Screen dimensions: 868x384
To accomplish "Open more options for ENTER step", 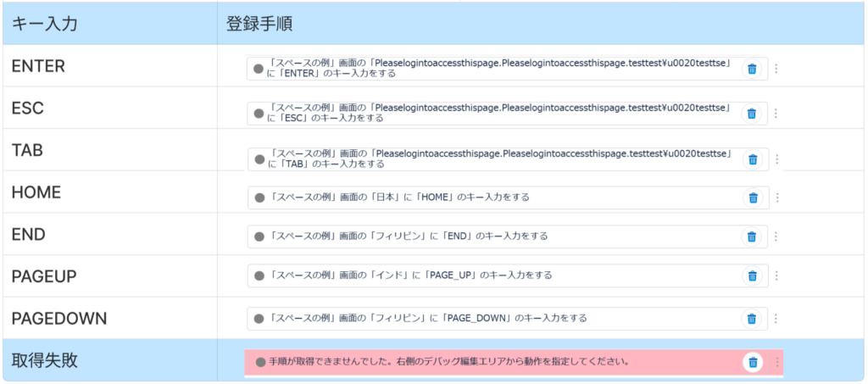I will coord(776,69).
